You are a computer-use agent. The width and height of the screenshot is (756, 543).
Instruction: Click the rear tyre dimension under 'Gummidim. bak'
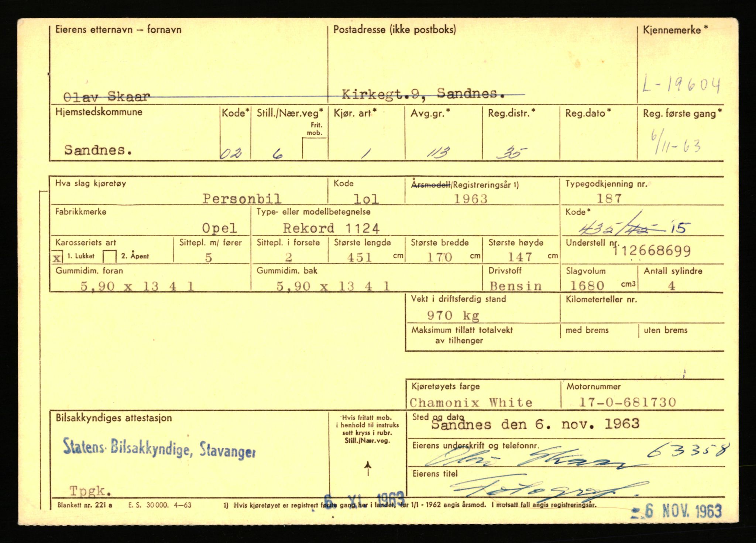point(333,286)
